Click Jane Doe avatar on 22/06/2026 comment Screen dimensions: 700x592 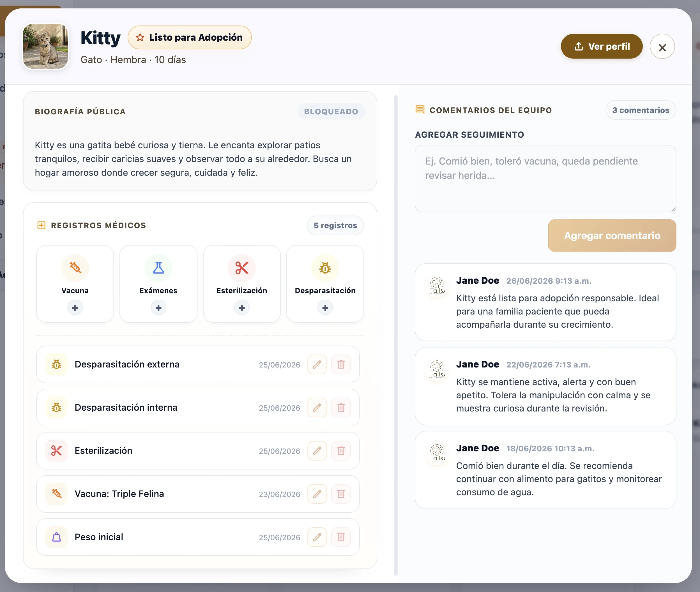tap(437, 369)
